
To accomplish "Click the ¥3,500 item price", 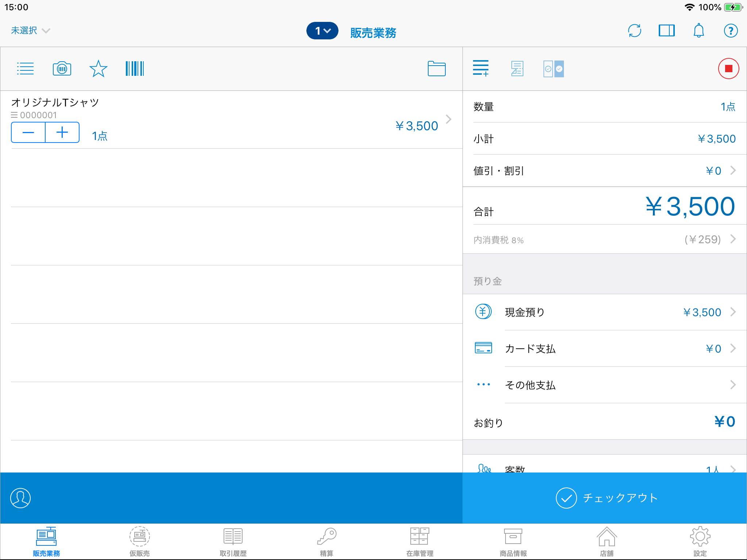I will (417, 126).
